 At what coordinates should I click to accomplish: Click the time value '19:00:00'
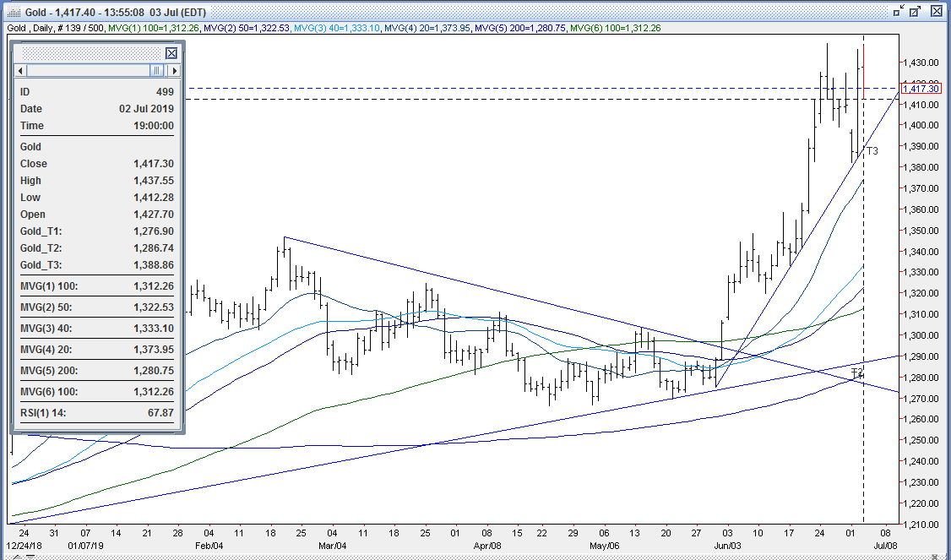coord(152,126)
